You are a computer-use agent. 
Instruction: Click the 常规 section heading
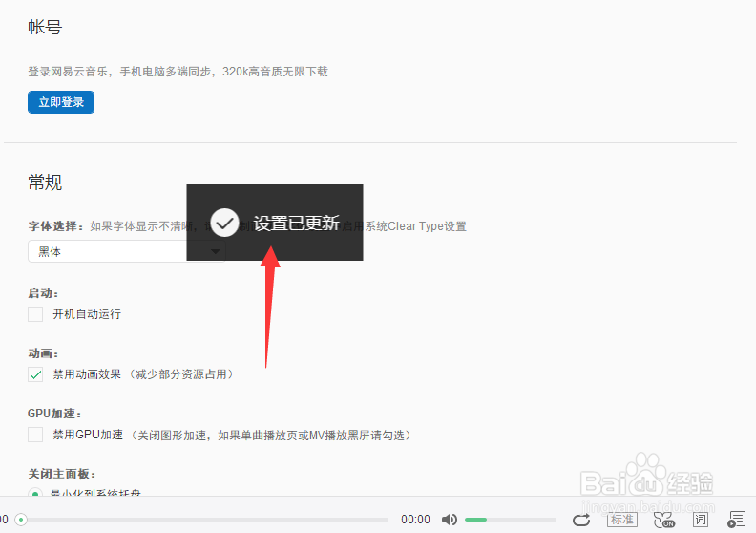pos(45,182)
